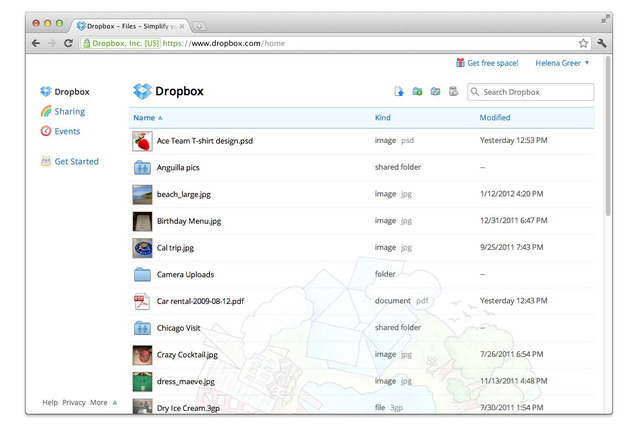Click in the Search Dropbox field
Viewport: 640px width, 426px height.
coord(531,92)
